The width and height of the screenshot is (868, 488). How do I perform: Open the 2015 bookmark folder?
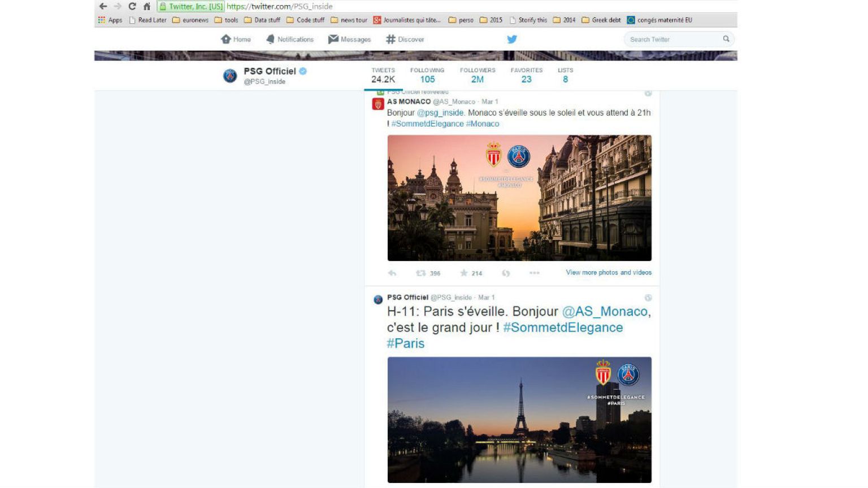pos(491,20)
